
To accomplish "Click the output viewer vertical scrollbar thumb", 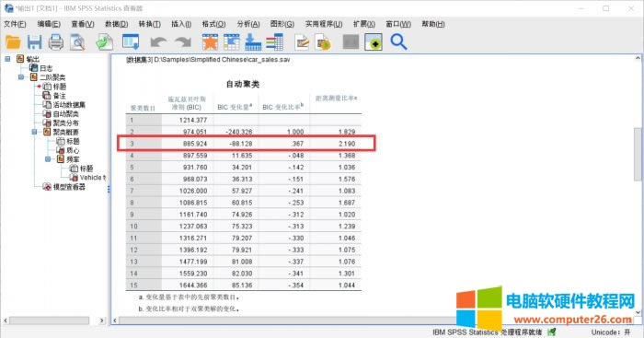I will coord(638,154).
